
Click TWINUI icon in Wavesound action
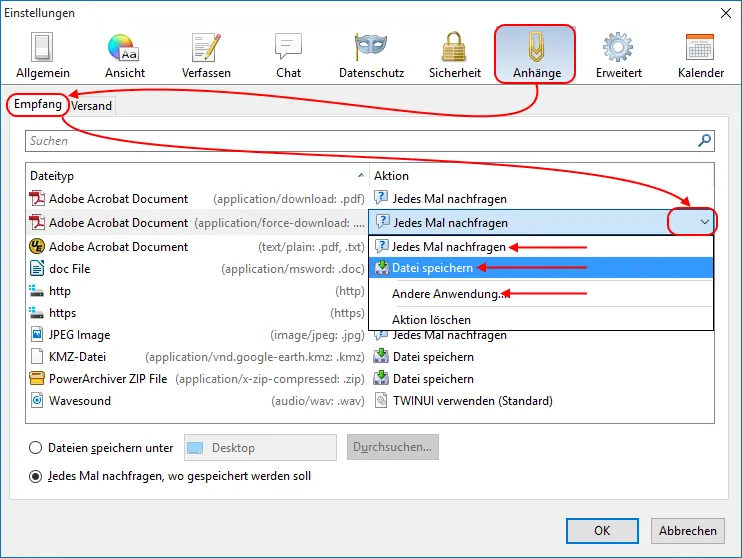tap(381, 400)
